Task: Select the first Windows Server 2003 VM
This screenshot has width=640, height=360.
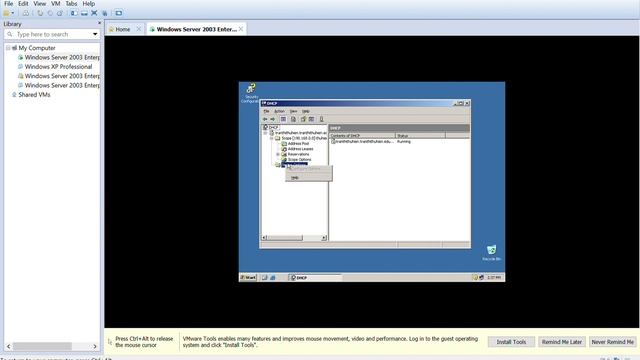Action: click(62, 58)
